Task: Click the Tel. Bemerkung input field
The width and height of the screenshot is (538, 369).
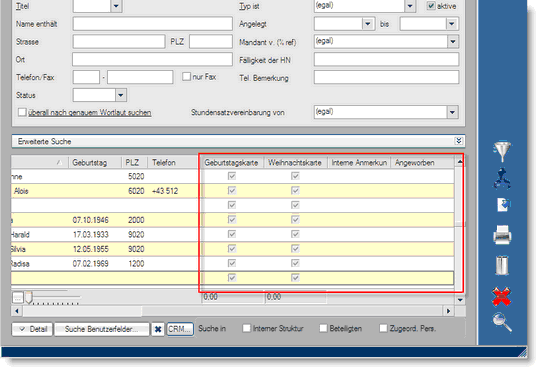Action: tap(386, 77)
